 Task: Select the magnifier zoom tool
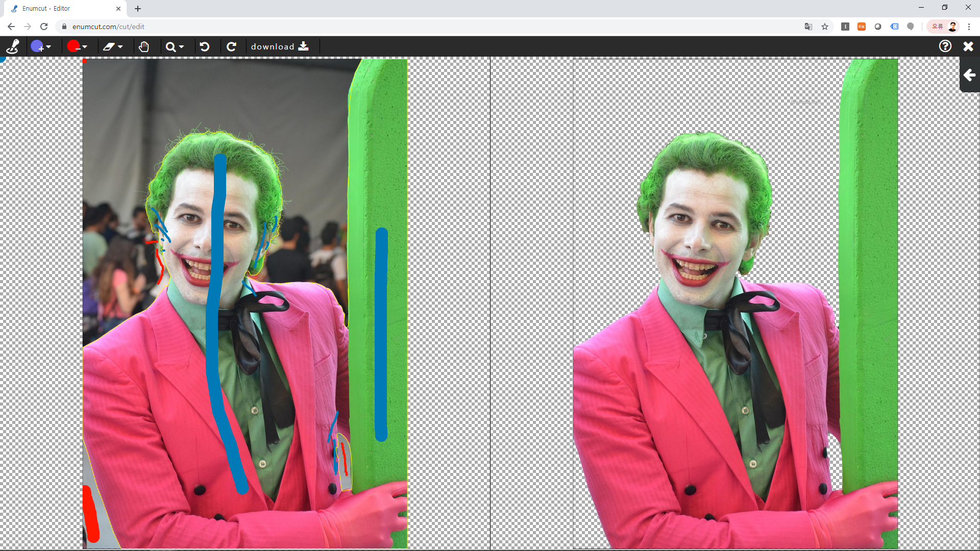click(x=170, y=47)
